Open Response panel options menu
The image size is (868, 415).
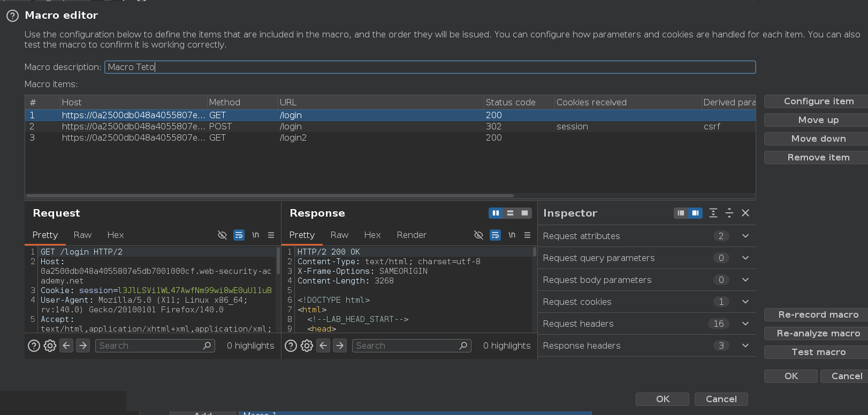(x=528, y=235)
